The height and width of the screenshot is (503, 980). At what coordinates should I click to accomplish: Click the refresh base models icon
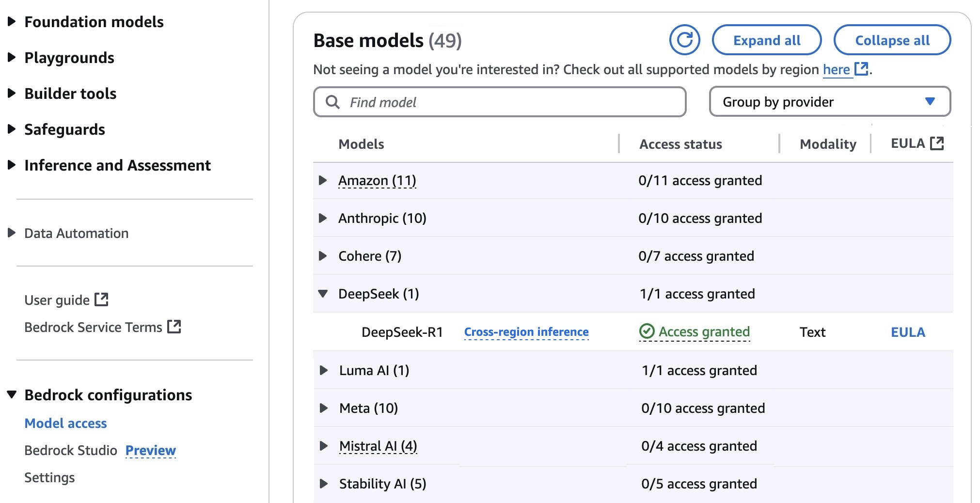pos(684,40)
